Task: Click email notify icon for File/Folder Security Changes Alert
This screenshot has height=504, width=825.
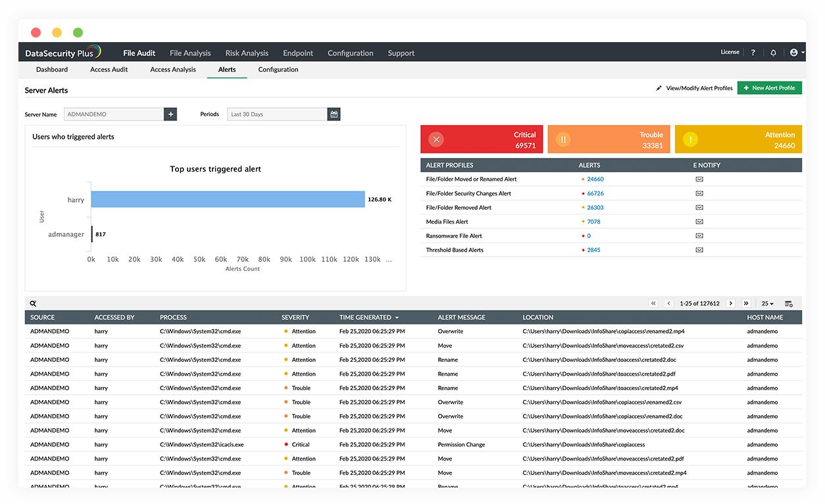Action: pyautogui.click(x=699, y=193)
